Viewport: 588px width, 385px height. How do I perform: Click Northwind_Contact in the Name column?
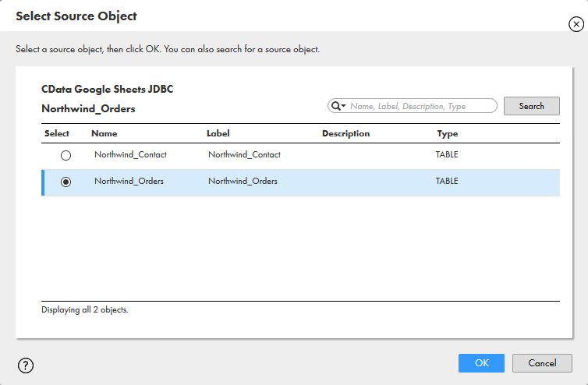pyautogui.click(x=130, y=154)
